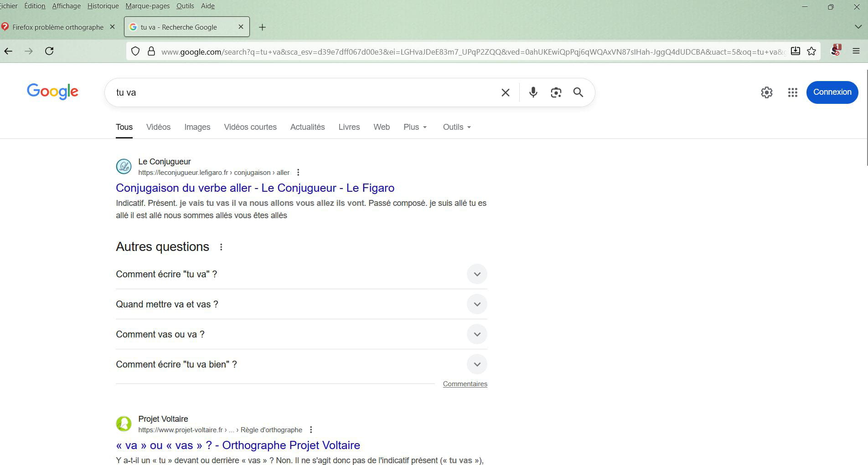The image size is (868, 465).
Task: Open the 'Outils' menu in menu bar
Action: (185, 6)
